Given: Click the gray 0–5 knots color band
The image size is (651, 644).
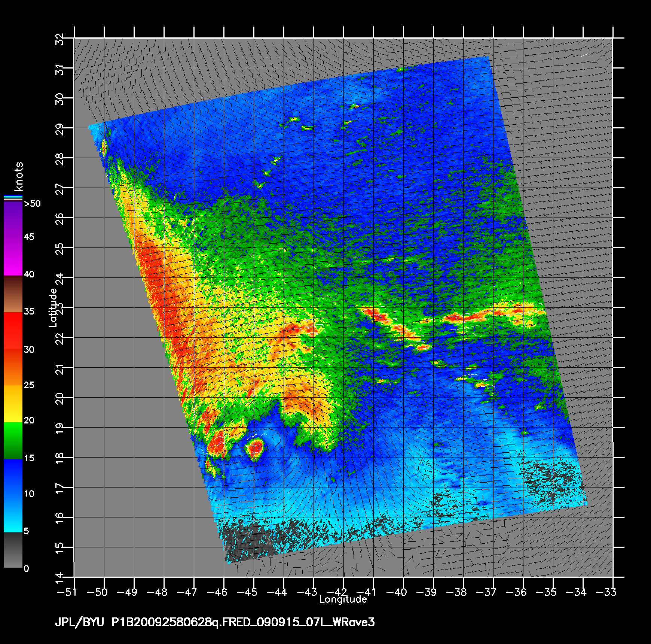Looking at the screenshot, I should point(13,550).
